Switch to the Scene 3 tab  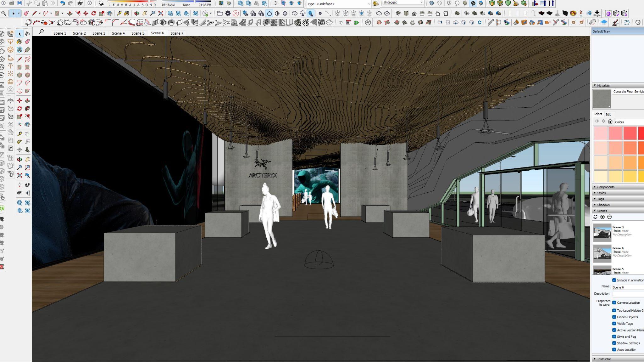click(99, 33)
